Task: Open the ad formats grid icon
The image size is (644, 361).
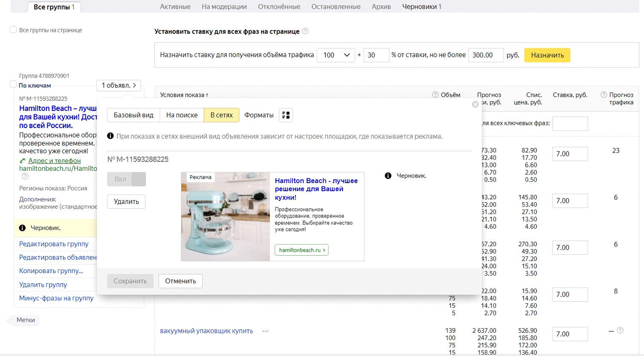Action: pos(286,115)
